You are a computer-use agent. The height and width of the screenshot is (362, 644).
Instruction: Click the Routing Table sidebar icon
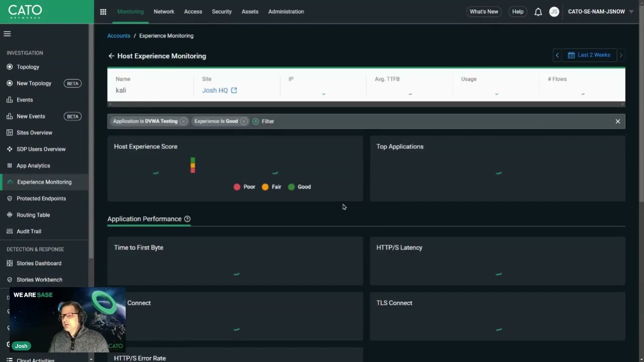tap(10, 215)
